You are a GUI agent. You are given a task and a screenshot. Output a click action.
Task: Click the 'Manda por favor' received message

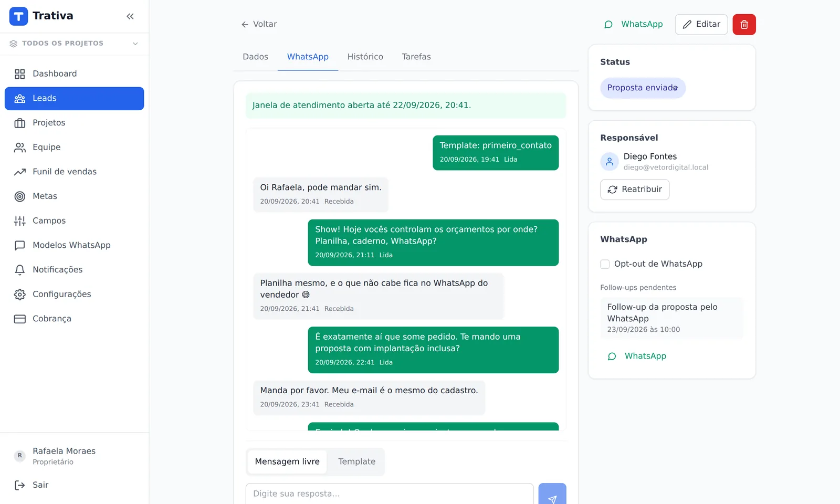(369, 398)
